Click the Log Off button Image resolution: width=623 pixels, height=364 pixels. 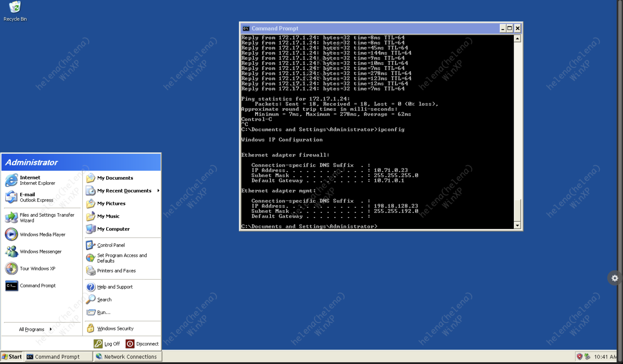(x=107, y=344)
